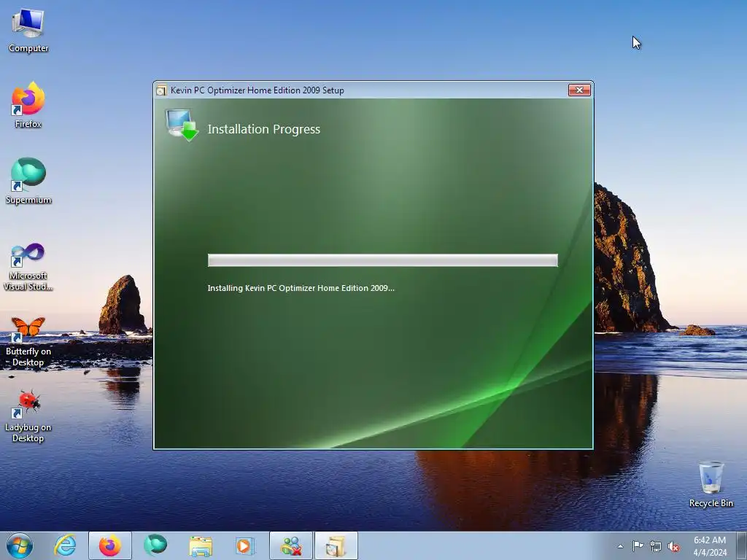Click the Show Desktop strip in the taskbar
This screenshot has width=747, height=560.
[742, 545]
